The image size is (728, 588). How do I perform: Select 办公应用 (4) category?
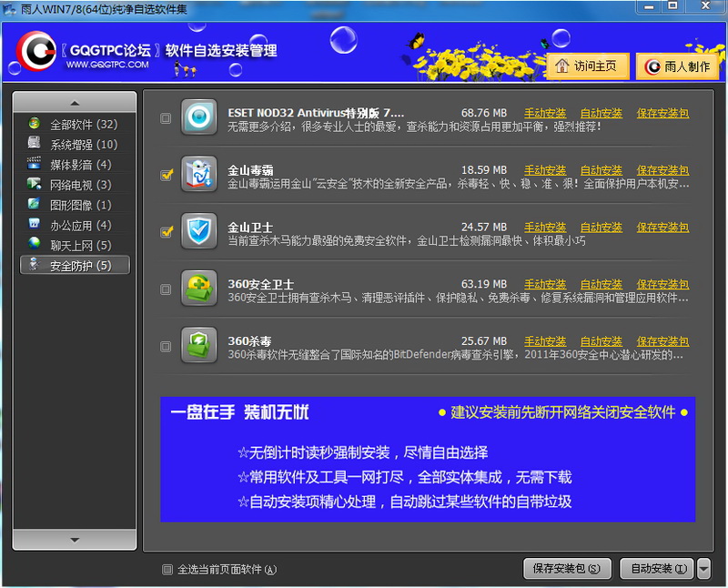pos(75,225)
